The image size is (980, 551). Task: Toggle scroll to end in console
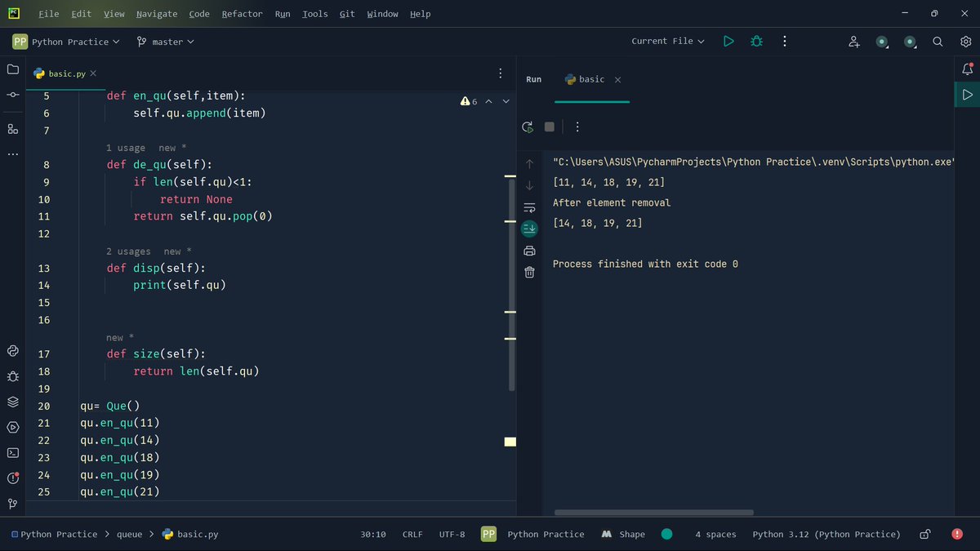click(529, 229)
